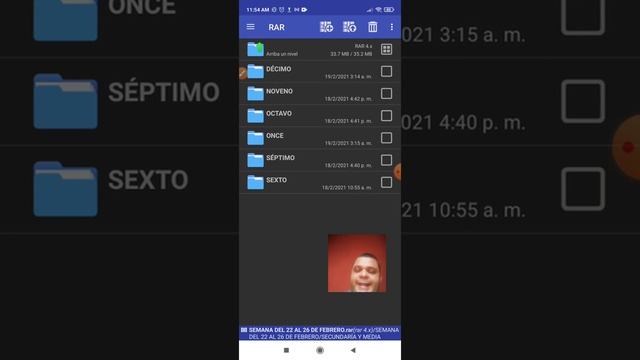Image resolution: width=640 pixels, height=360 pixels.
Task: Tap the Android recent apps square button
Action: (286, 350)
